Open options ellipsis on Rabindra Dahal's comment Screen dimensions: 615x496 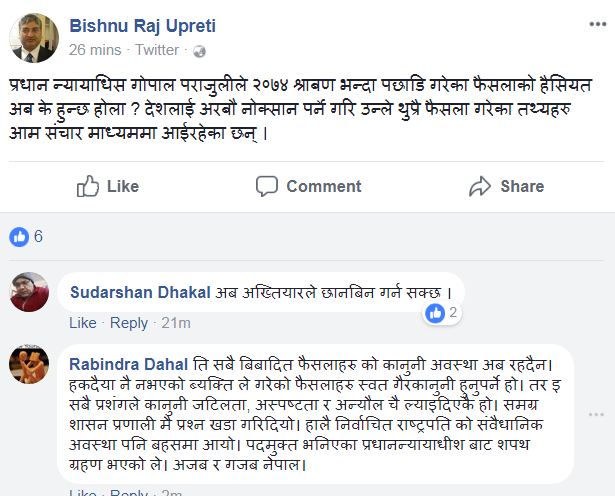click(x=598, y=413)
